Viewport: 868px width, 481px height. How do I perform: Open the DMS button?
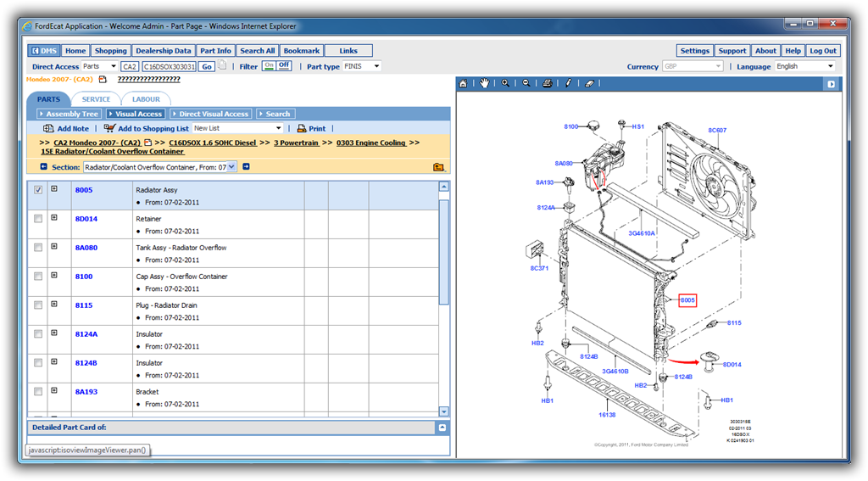tap(44, 50)
